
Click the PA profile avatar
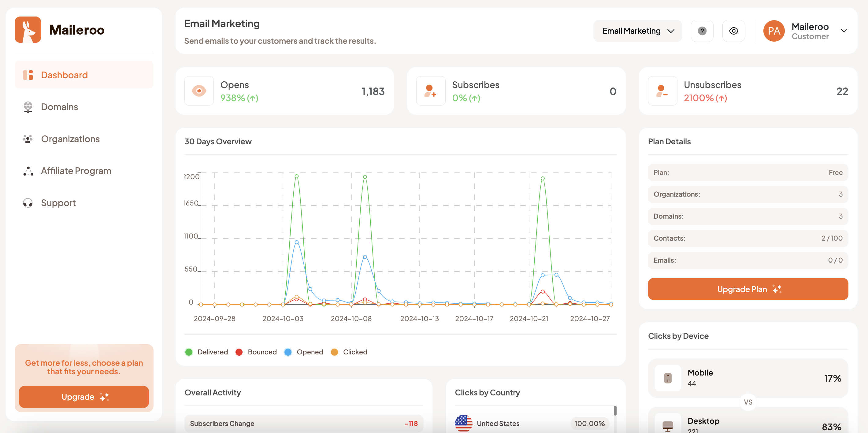774,31
